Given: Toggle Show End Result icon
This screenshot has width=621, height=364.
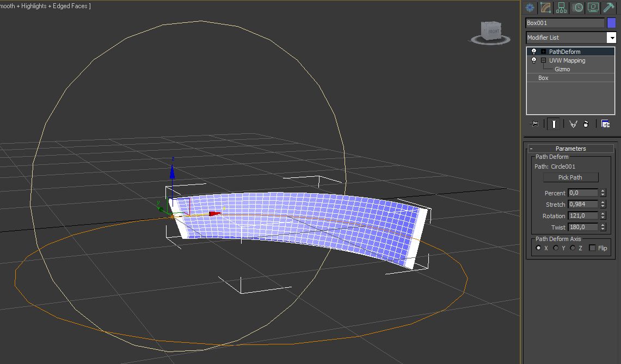Looking at the screenshot, I should (x=554, y=124).
